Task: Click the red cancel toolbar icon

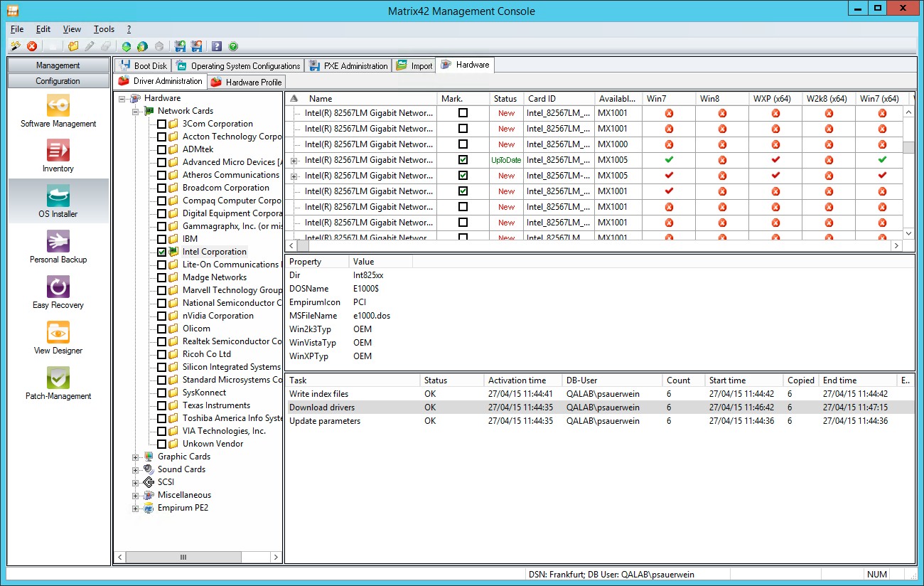Action: 32,46
